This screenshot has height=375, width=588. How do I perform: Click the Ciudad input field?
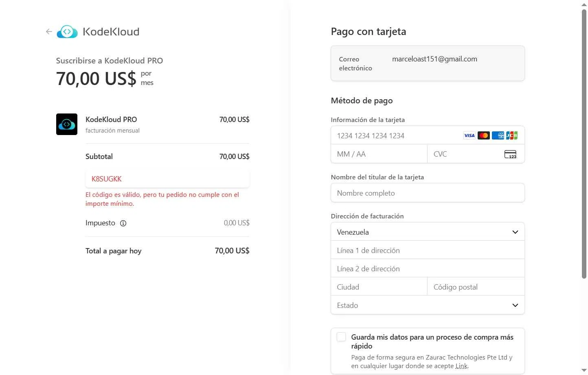coord(379,287)
